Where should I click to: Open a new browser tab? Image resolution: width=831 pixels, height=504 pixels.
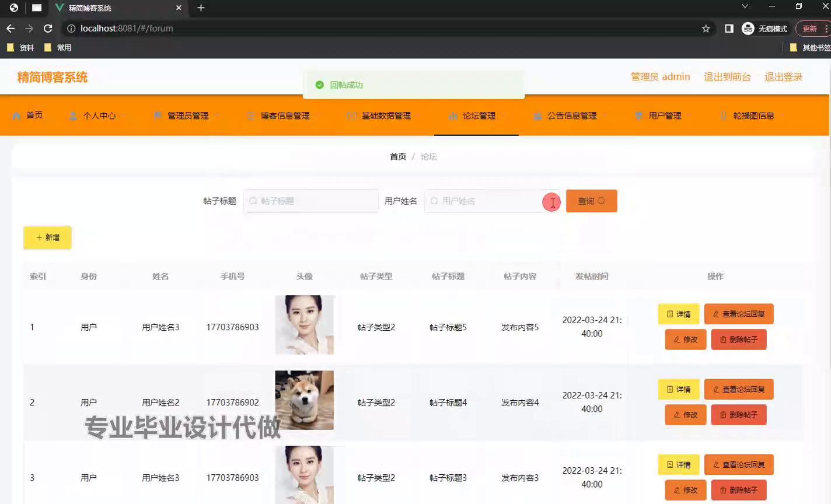(201, 8)
